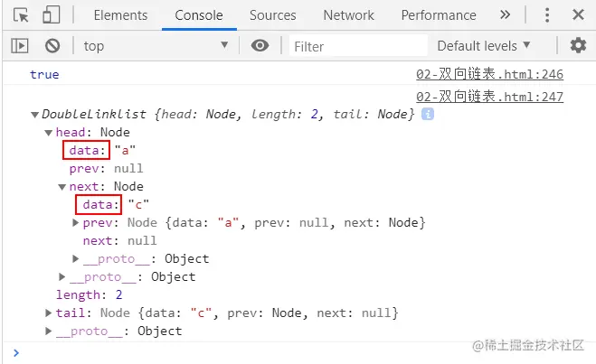Toggle the live expression eye icon
This screenshot has height=364, width=596.
(x=260, y=46)
